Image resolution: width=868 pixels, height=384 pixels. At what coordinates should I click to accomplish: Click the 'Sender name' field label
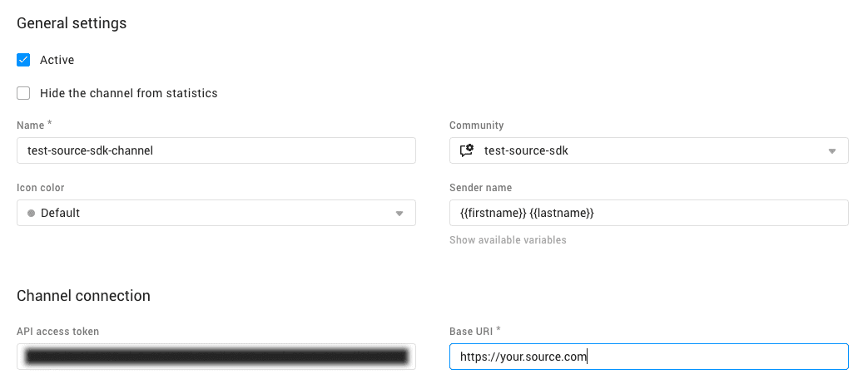point(480,188)
